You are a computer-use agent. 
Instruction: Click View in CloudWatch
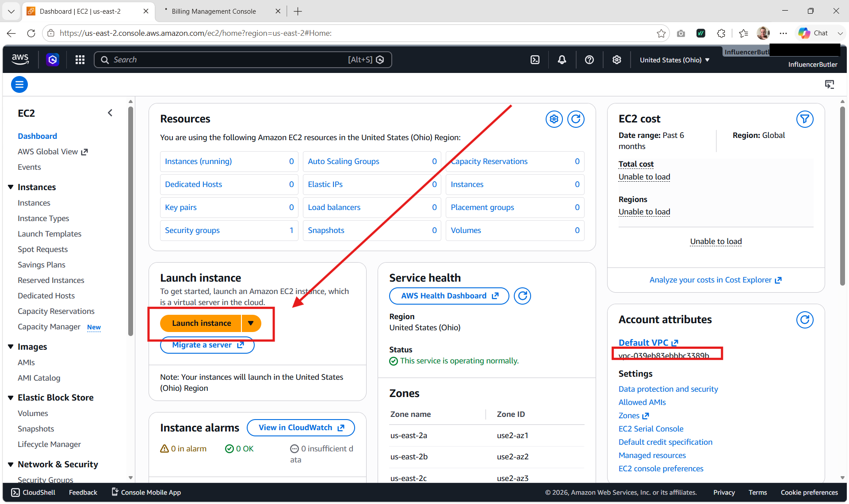point(301,428)
